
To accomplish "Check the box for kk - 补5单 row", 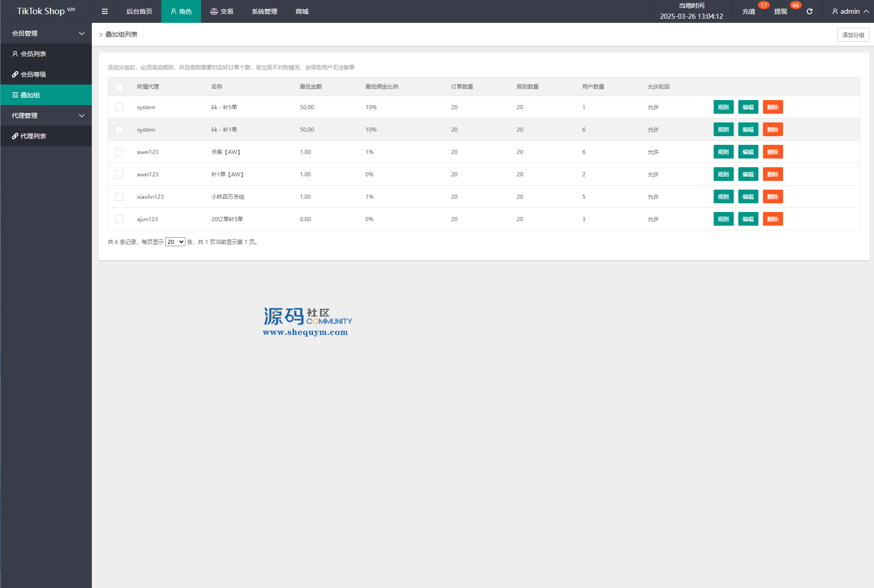I will (119, 107).
